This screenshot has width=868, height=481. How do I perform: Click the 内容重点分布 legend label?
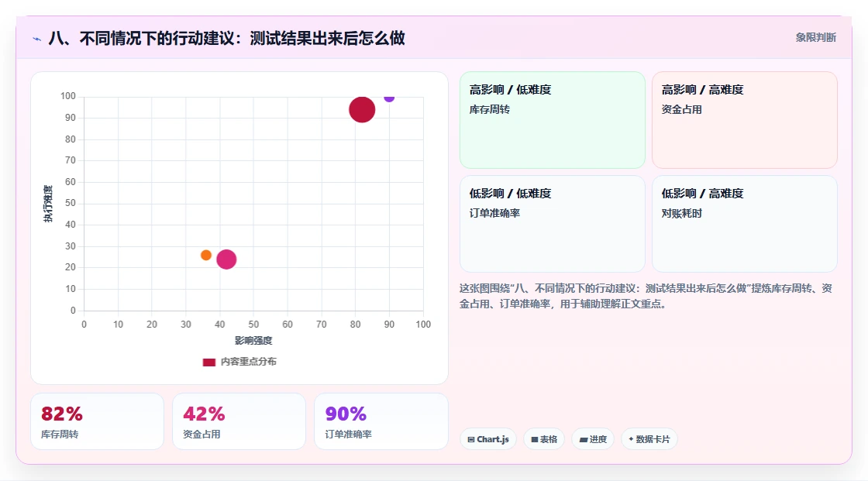(249, 362)
